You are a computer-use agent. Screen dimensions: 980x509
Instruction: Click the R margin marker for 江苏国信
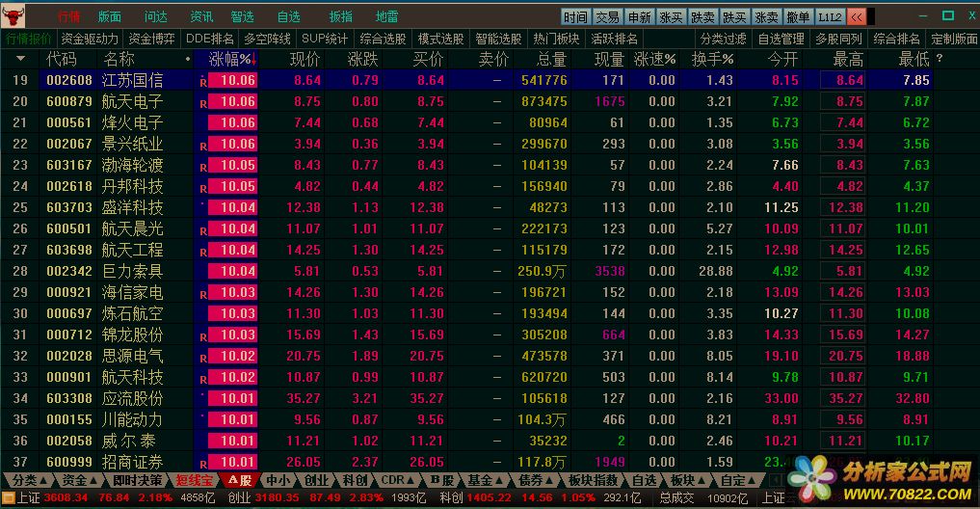click(x=203, y=83)
